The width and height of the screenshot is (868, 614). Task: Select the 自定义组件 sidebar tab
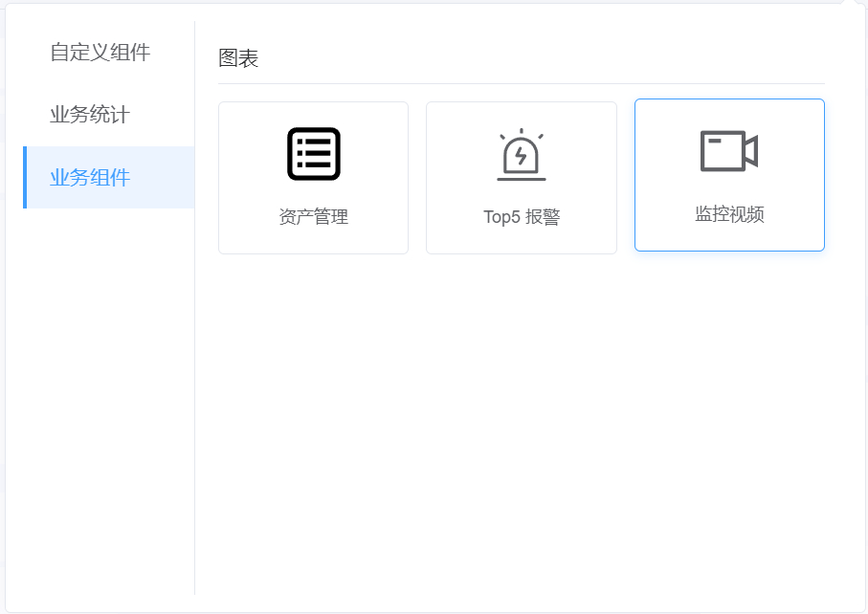click(x=108, y=53)
